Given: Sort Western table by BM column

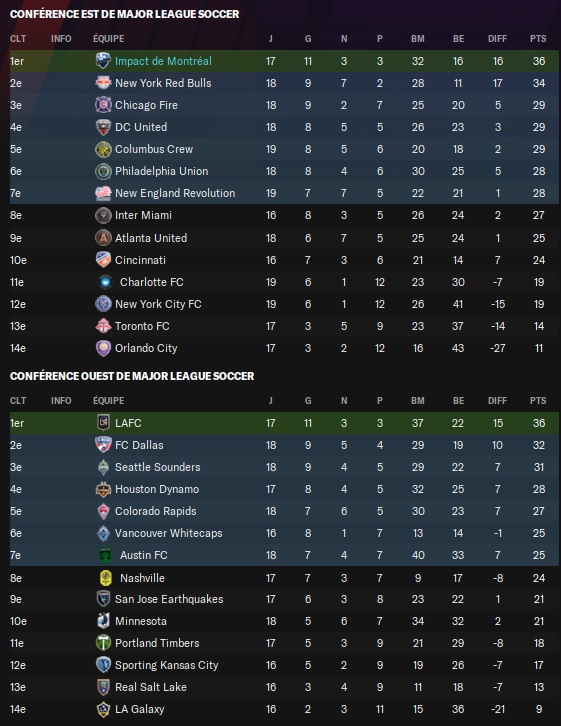Looking at the screenshot, I should (x=418, y=401).
